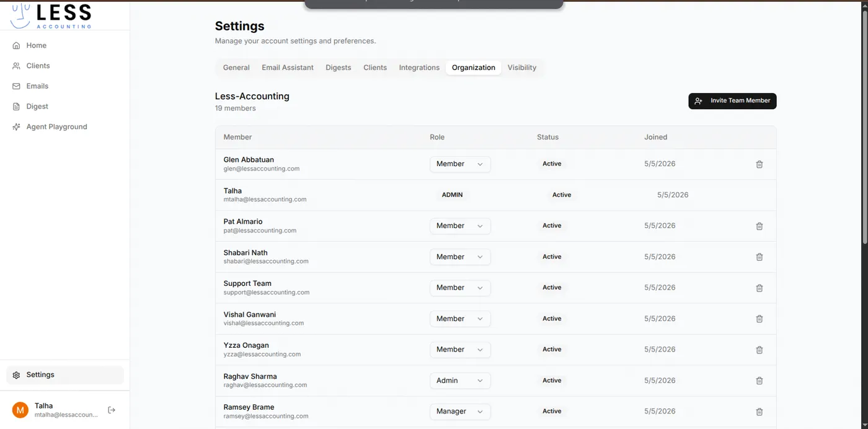Click glen@lessaccounting.com email text
Viewport: 868px width, 429px height.
pos(262,169)
